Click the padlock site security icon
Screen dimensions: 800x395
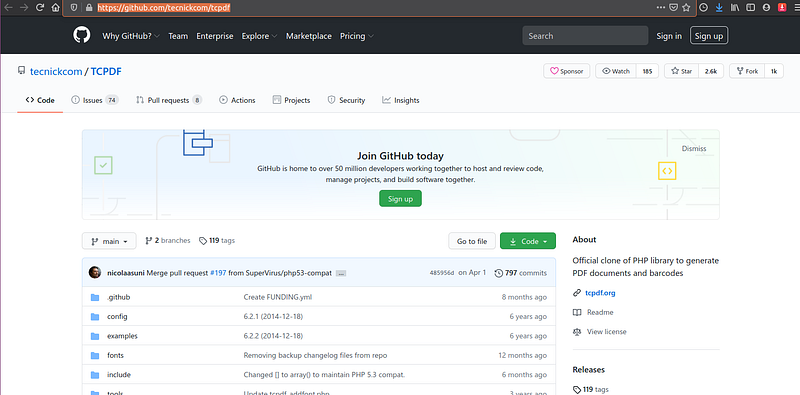pos(89,8)
